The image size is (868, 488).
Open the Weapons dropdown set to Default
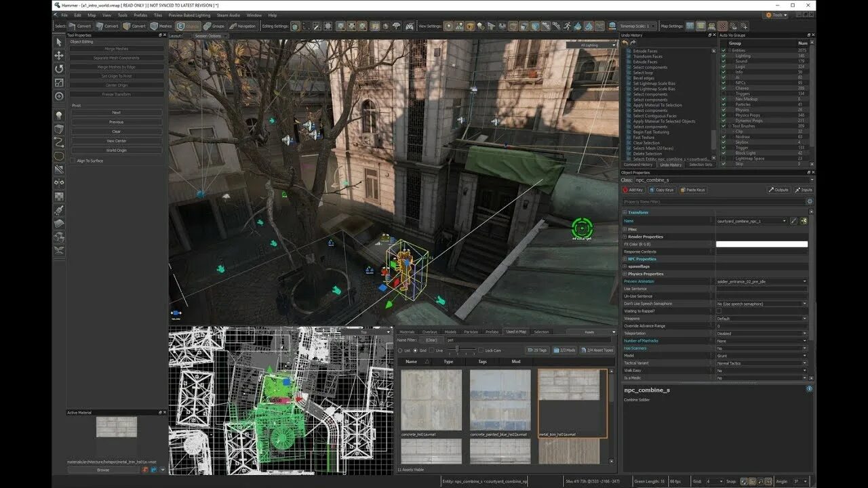(762, 319)
